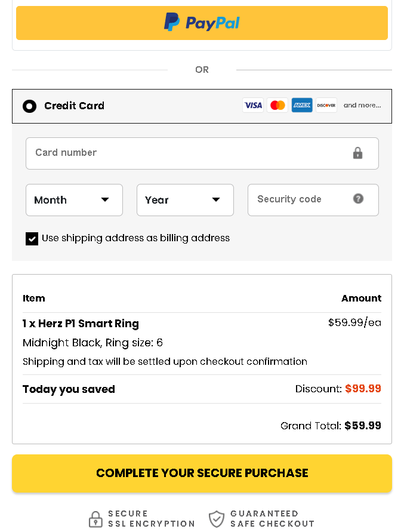
Task: Click the SSL encryption padlock icon
Action: pos(95,518)
